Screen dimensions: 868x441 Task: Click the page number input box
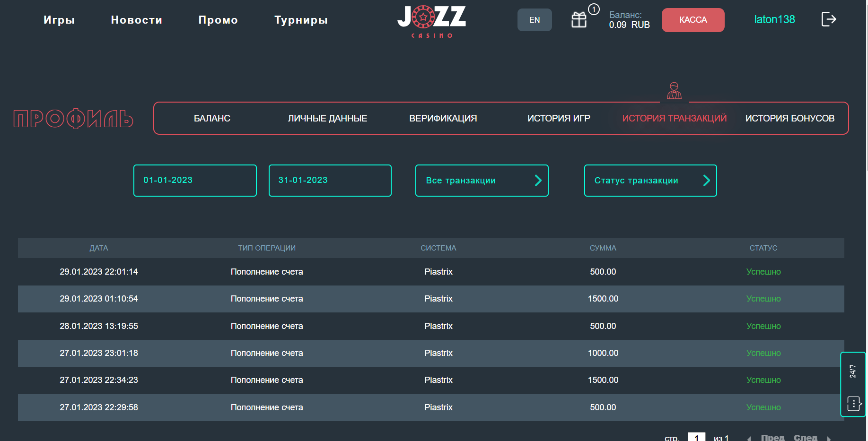(696, 437)
